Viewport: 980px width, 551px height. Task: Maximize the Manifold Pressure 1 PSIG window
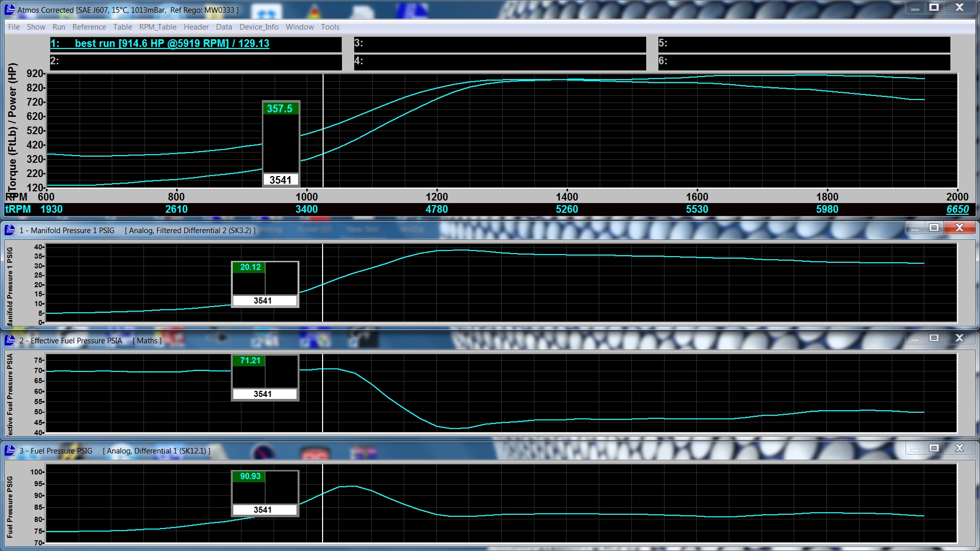[x=934, y=228]
